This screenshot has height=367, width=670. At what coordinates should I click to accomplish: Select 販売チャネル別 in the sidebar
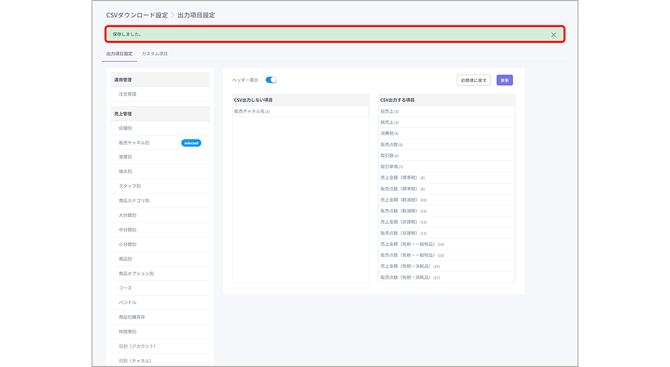click(160, 143)
